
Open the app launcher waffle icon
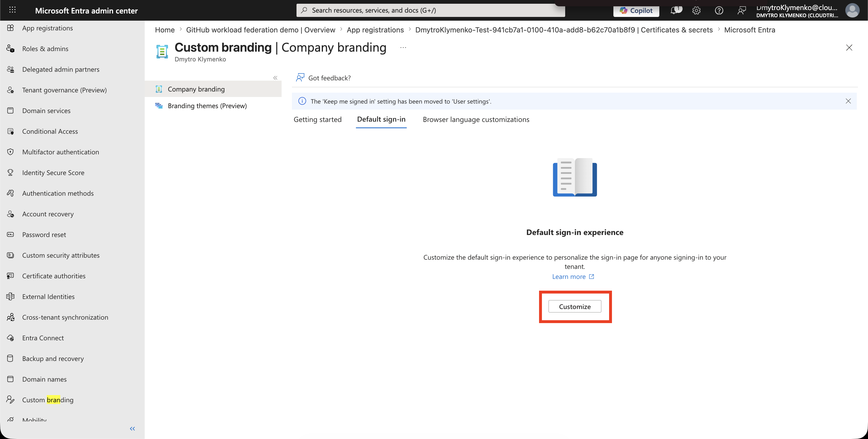[12, 10]
